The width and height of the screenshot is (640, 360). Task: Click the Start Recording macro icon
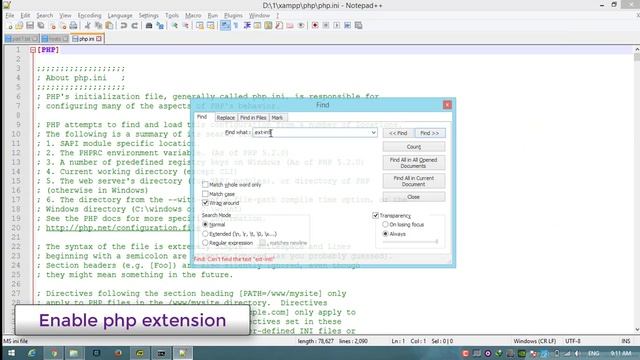point(315,26)
